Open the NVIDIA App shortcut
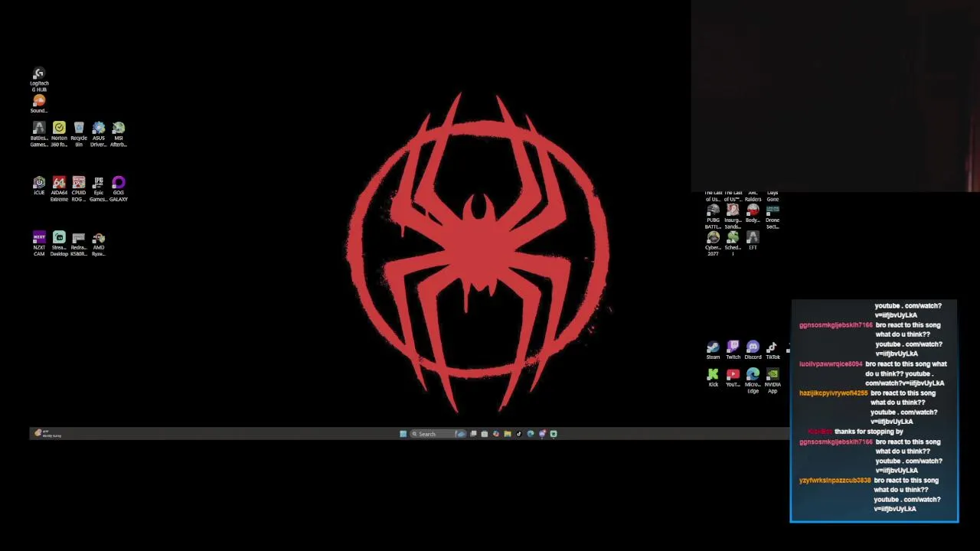 tap(773, 381)
